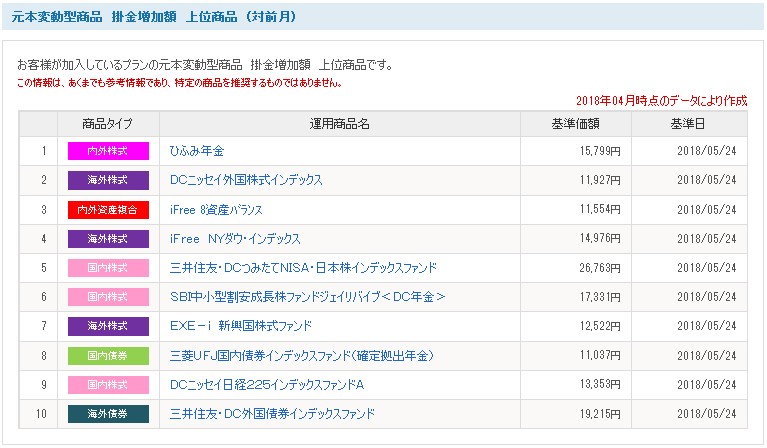Viewport: 767px width, 448px height.
Task: Open iFree NYダウ・インデックス link
Action: pyautogui.click(x=235, y=239)
